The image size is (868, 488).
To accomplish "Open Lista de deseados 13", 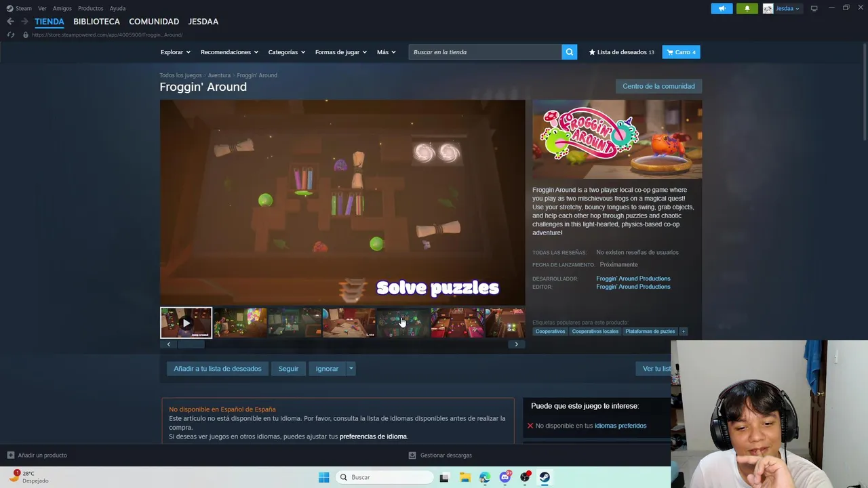I will coord(621,52).
